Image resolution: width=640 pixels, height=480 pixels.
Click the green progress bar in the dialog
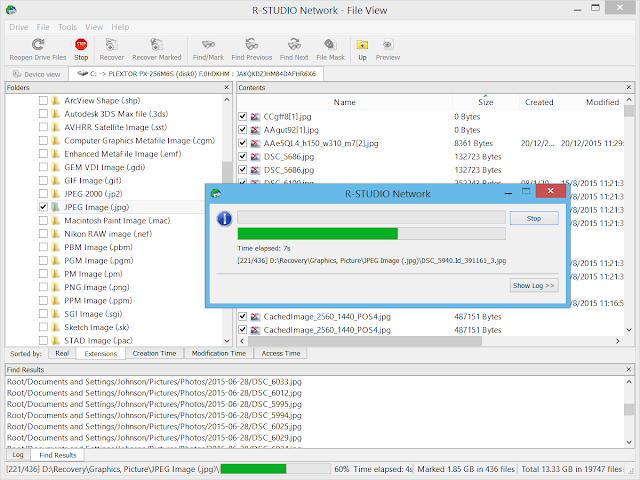(x=371, y=233)
